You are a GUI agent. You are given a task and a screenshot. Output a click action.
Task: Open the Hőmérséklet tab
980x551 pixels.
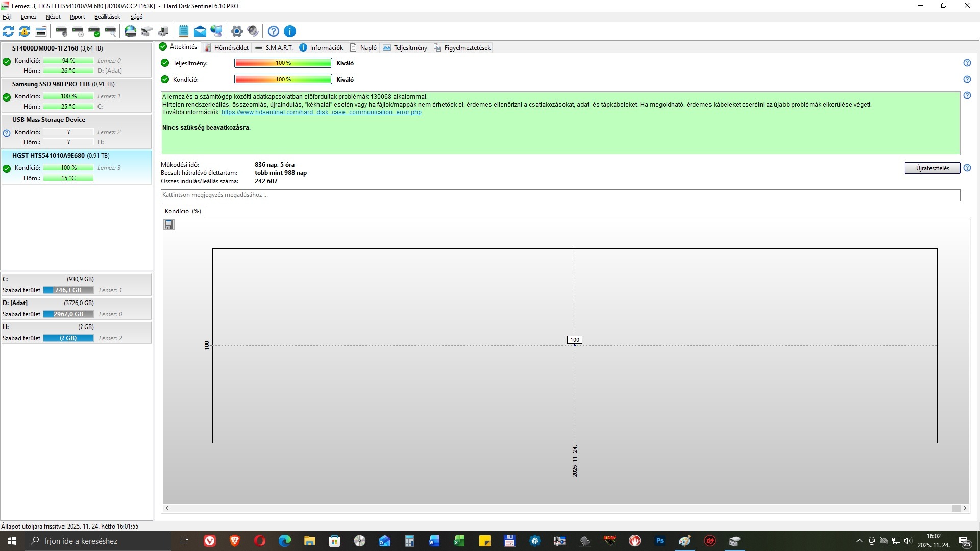click(x=226, y=47)
